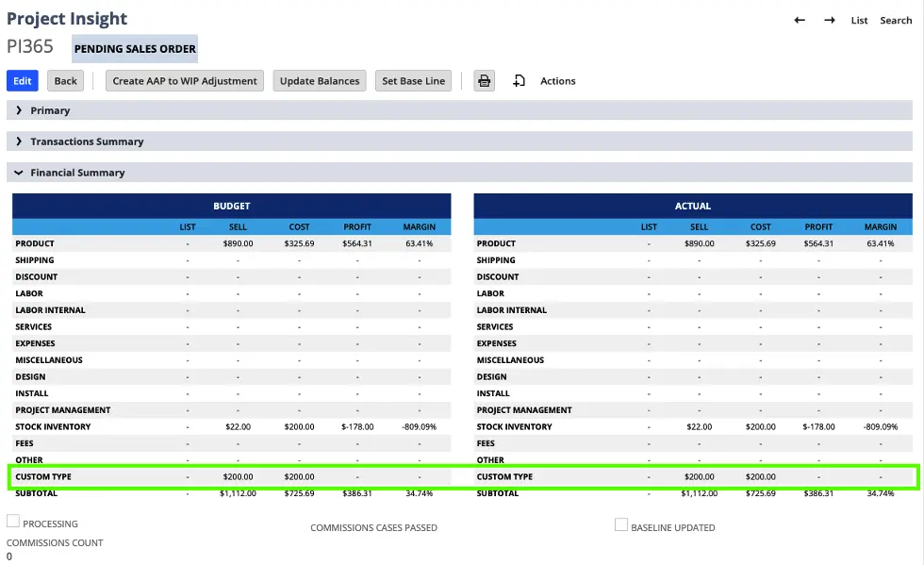Click the ACTUAL table header

693,206
